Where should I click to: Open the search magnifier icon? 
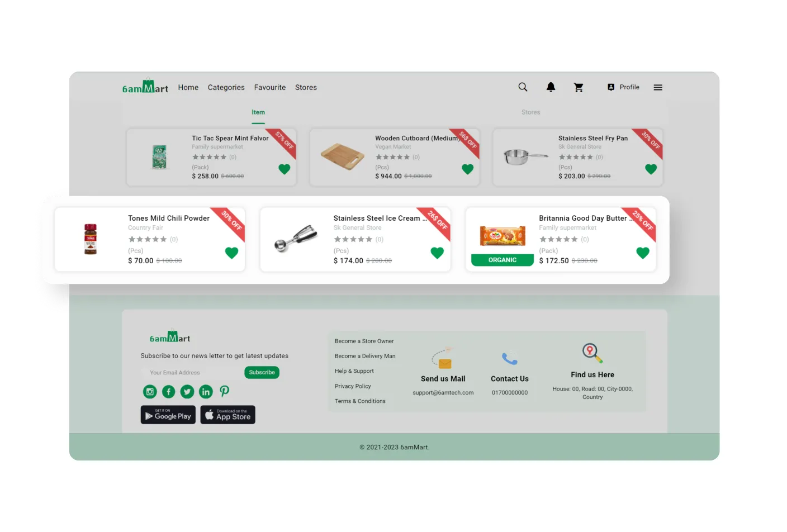(523, 87)
